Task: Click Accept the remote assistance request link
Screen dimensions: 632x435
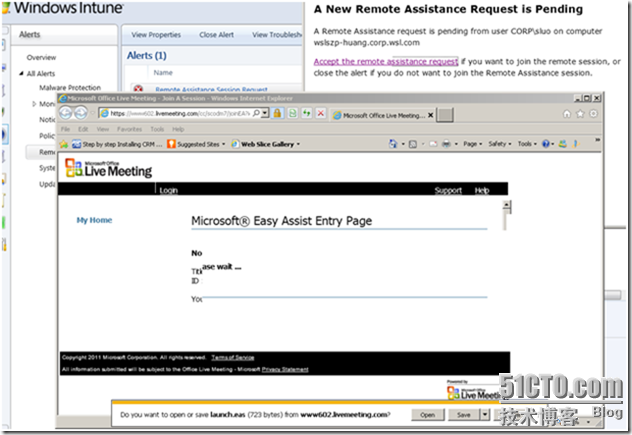Action: click(386, 62)
